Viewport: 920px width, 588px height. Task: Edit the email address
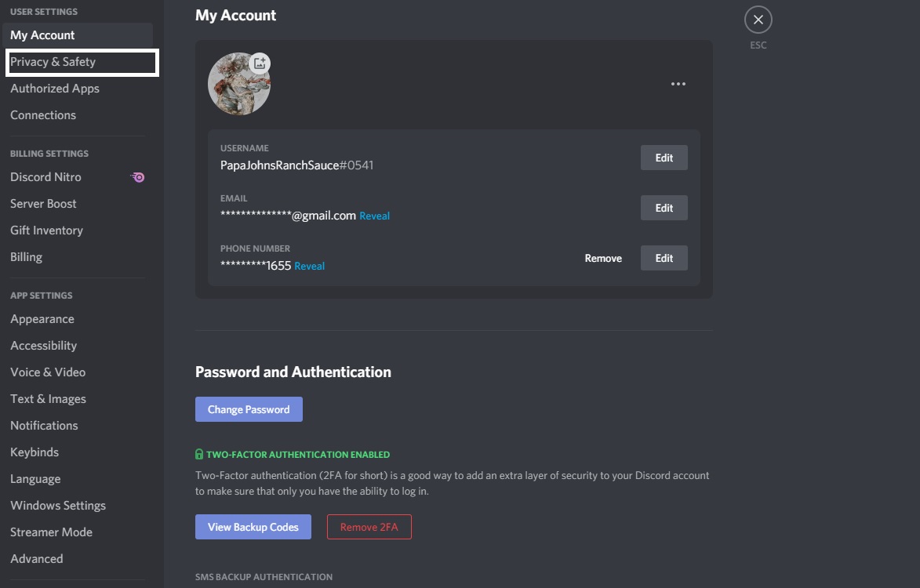tap(664, 208)
